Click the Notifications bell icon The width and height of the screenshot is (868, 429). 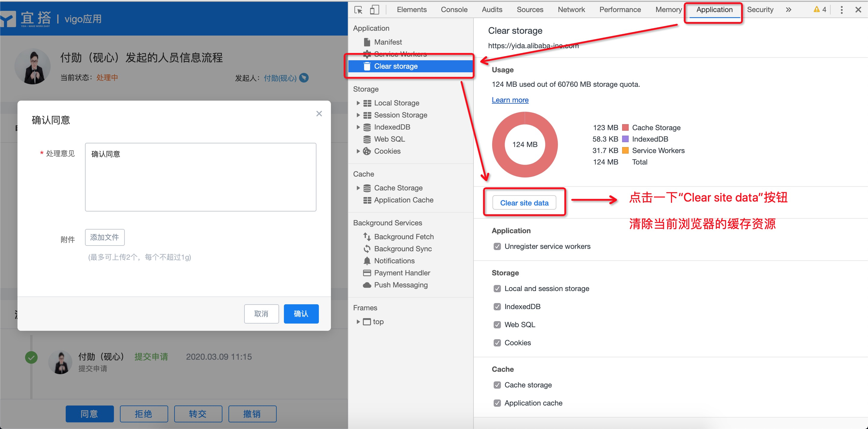coord(367,261)
